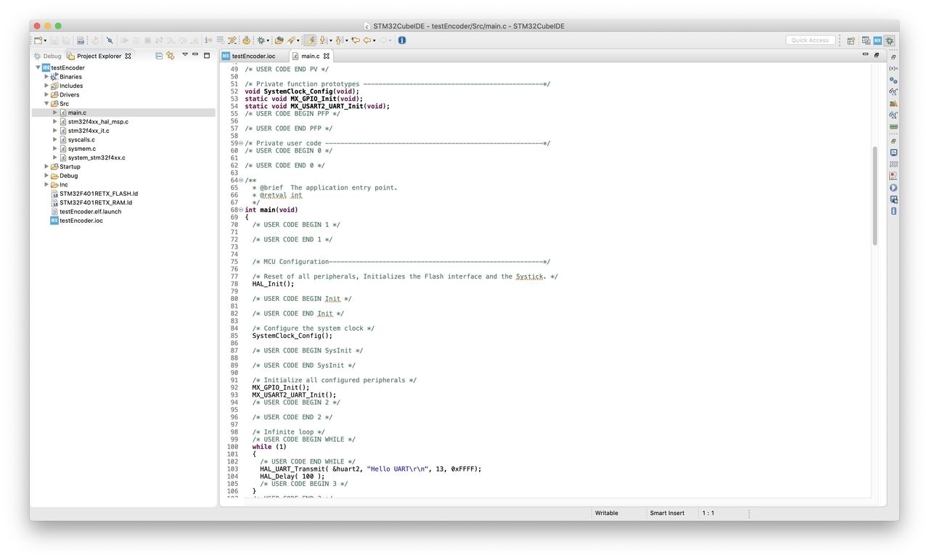This screenshot has width=929, height=560.
Task: Collapse the testEncoder project node
Action: (x=38, y=67)
